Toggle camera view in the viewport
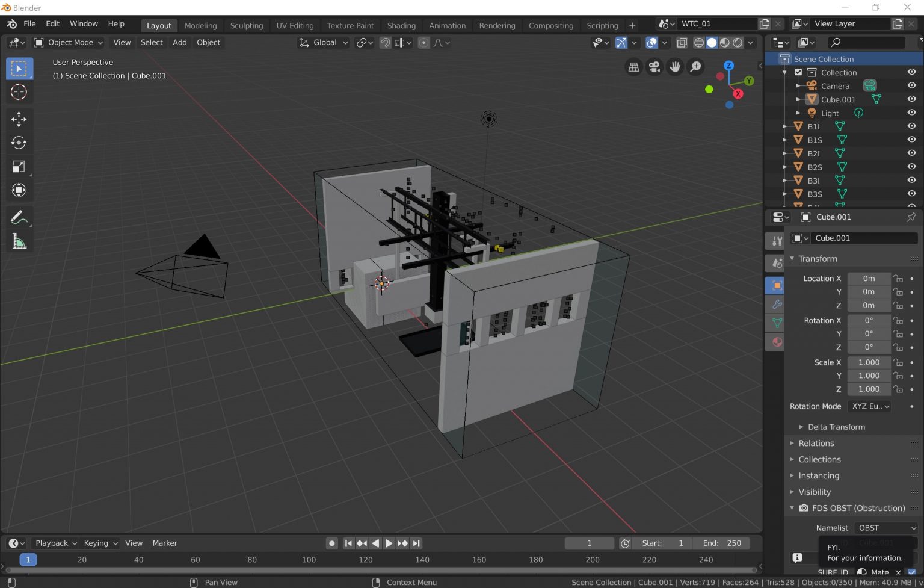The image size is (924, 588). [x=654, y=67]
